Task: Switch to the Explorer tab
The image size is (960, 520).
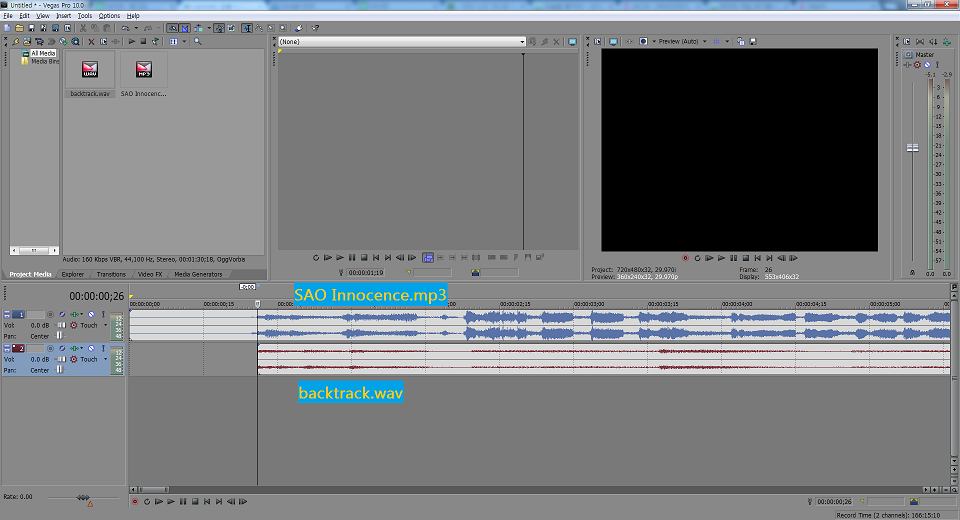Action: pos(72,274)
